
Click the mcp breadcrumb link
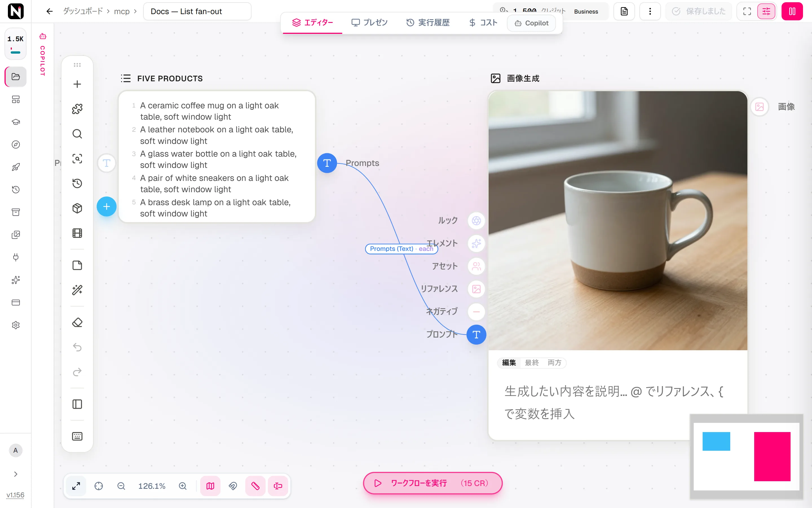(122, 11)
